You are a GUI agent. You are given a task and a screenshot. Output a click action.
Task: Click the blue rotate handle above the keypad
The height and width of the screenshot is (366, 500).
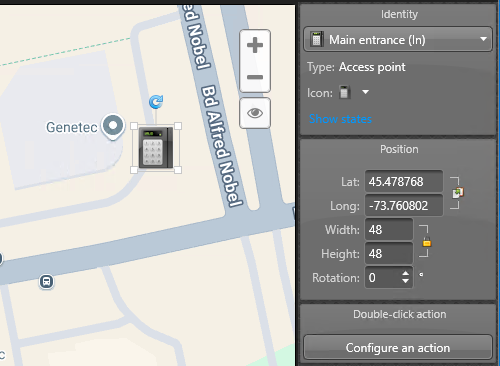coord(156,102)
